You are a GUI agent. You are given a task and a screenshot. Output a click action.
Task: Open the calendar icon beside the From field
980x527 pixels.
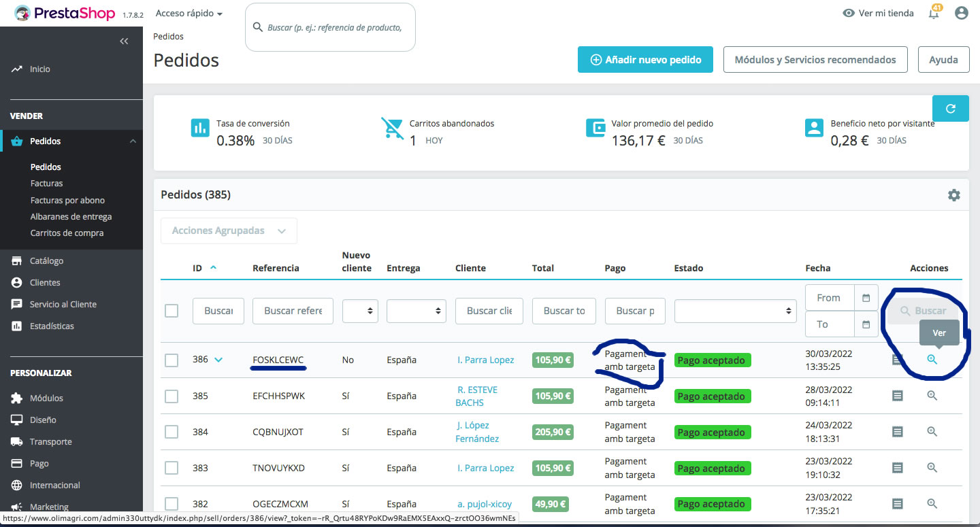tap(866, 297)
